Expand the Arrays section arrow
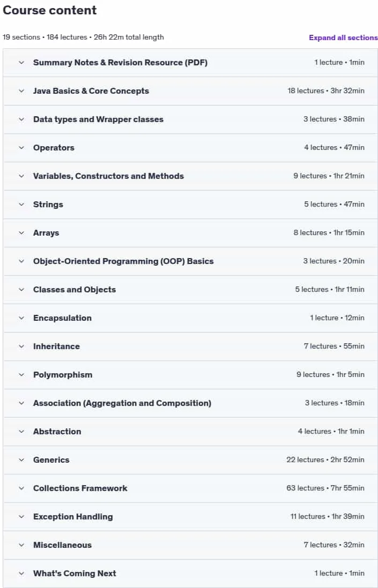 (21, 233)
